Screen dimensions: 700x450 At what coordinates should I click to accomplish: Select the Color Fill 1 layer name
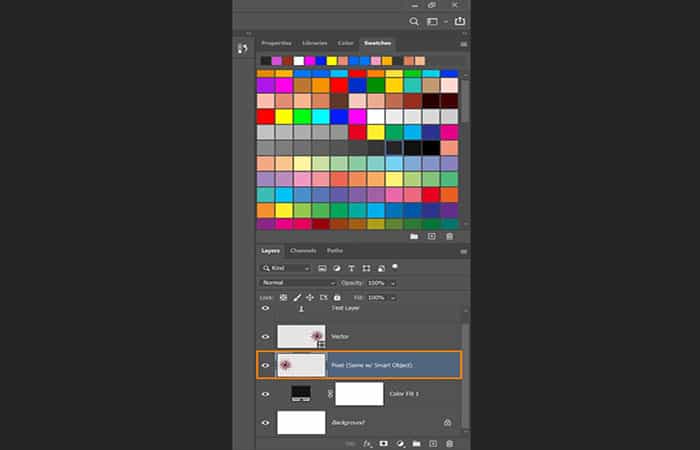pos(404,394)
